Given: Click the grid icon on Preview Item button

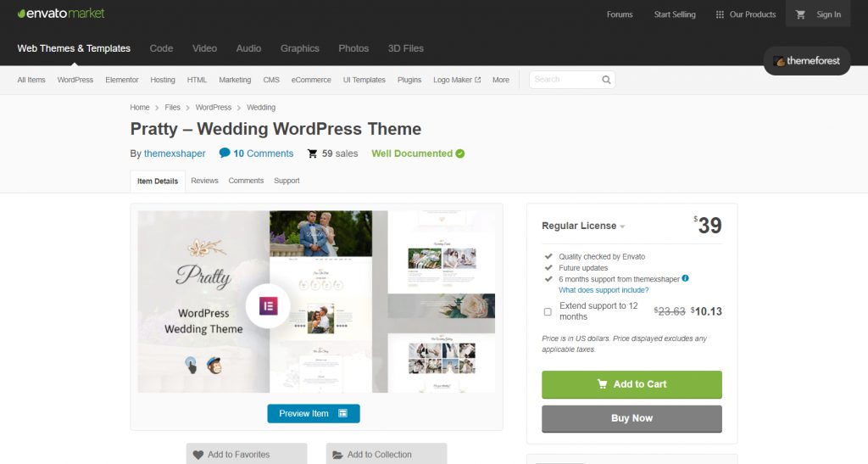Looking at the screenshot, I should point(342,414).
